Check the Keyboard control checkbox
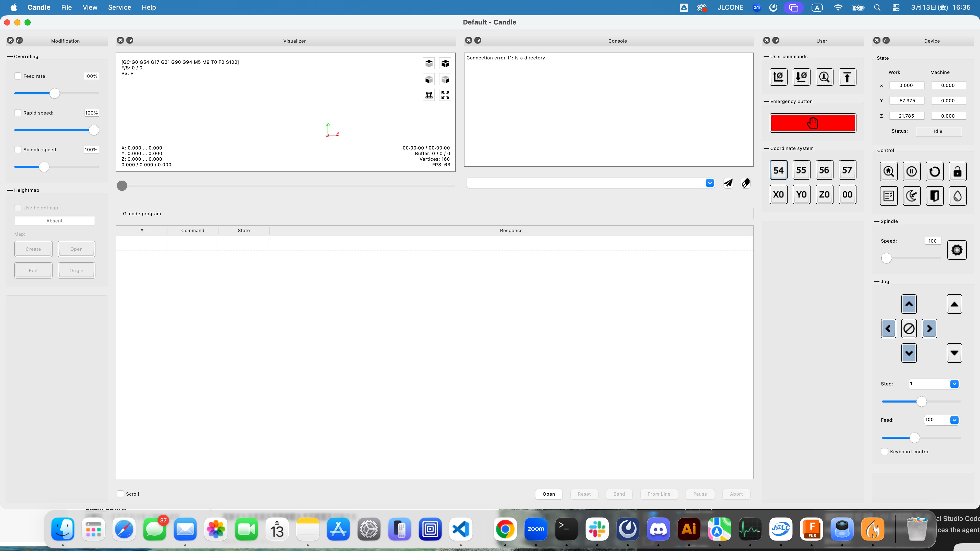 pos(885,451)
